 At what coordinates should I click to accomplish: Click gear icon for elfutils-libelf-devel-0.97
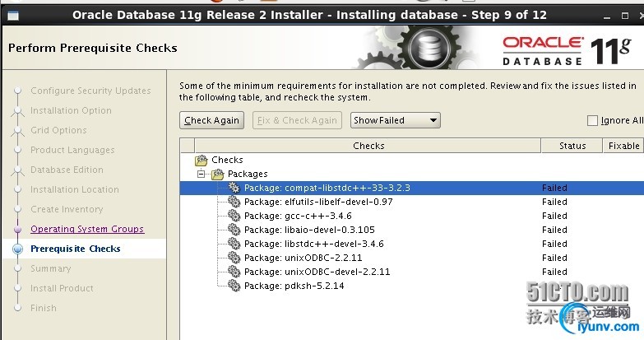[234, 202]
